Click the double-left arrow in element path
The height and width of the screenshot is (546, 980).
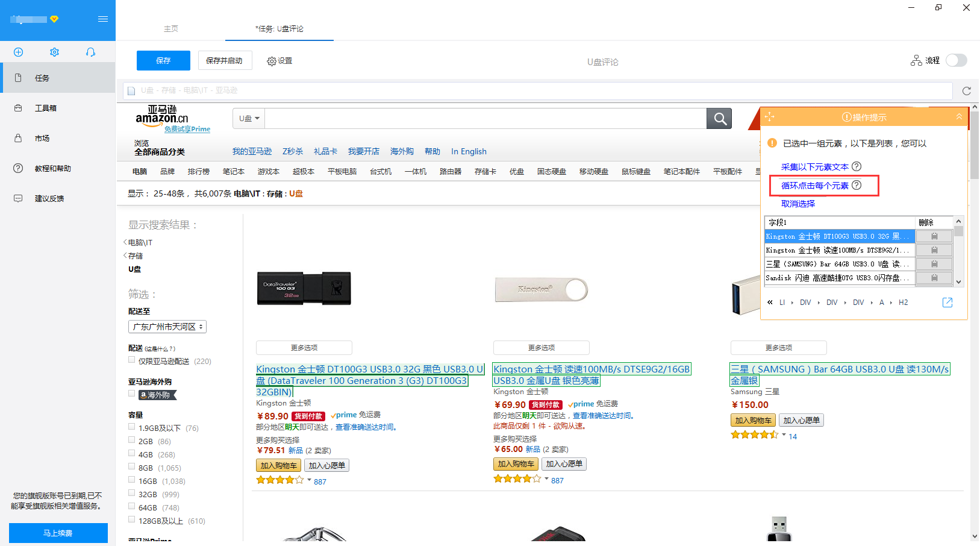point(770,303)
